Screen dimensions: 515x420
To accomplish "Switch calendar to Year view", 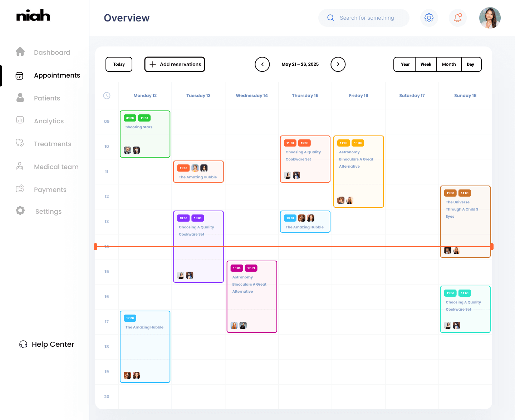I will pos(405,64).
